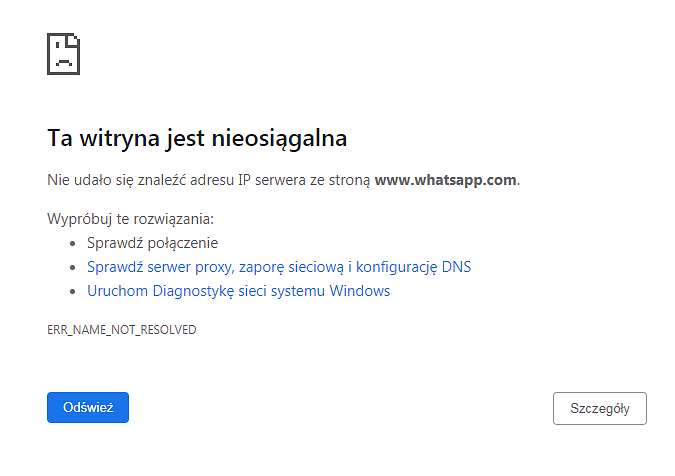This screenshot has height=476, width=675.
Task: Click the Wypróbuj te rozwiązania label
Action: [130, 219]
